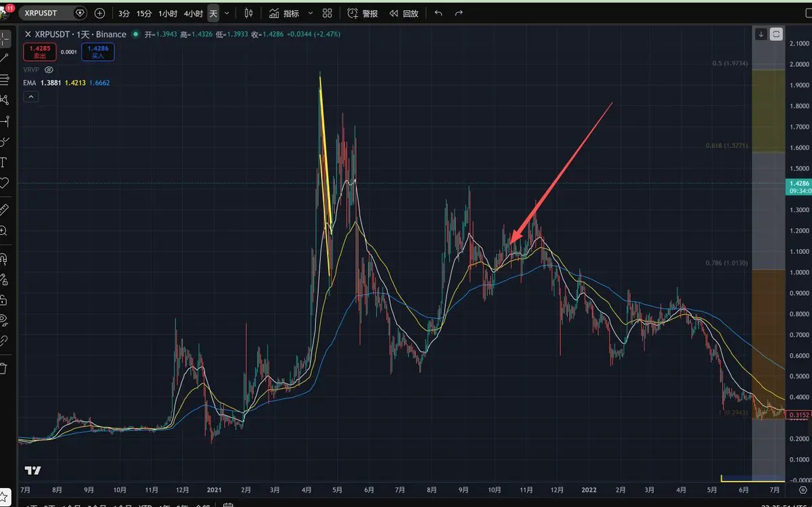Open the 指标 indicators dialog
This screenshot has width=812, height=507.
coord(284,14)
